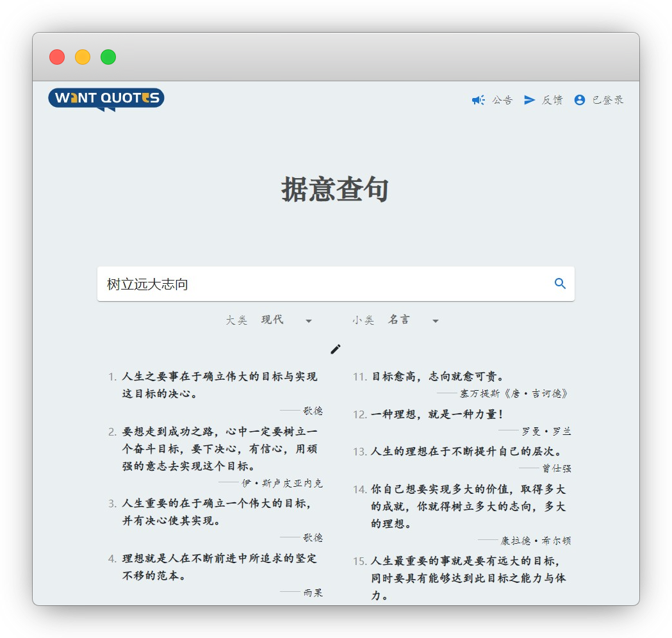Open the user account avatar icon
The width and height of the screenshot is (672, 638).
pyautogui.click(x=580, y=99)
